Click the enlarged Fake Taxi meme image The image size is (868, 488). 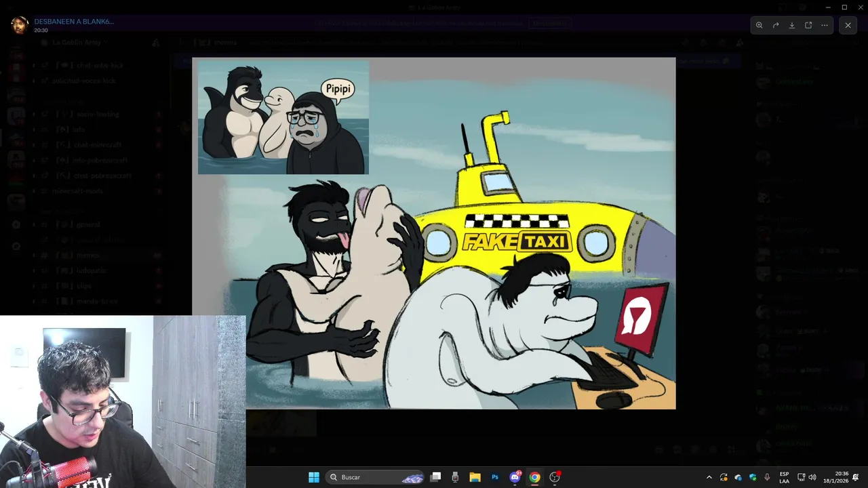(x=434, y=233)
